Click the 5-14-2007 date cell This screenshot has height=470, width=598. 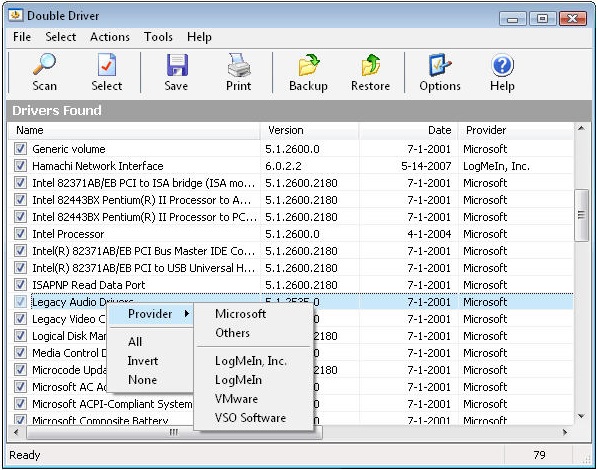[426, 166]
